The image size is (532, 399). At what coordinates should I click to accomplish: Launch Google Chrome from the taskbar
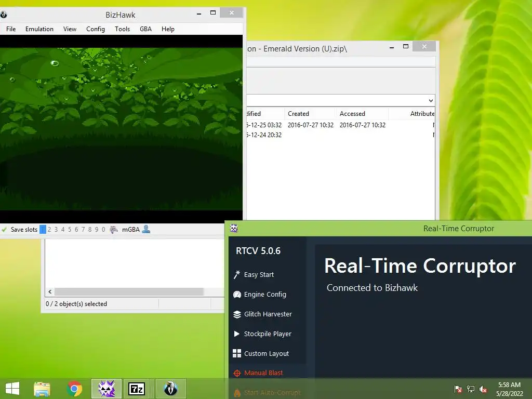pos(74,389)
